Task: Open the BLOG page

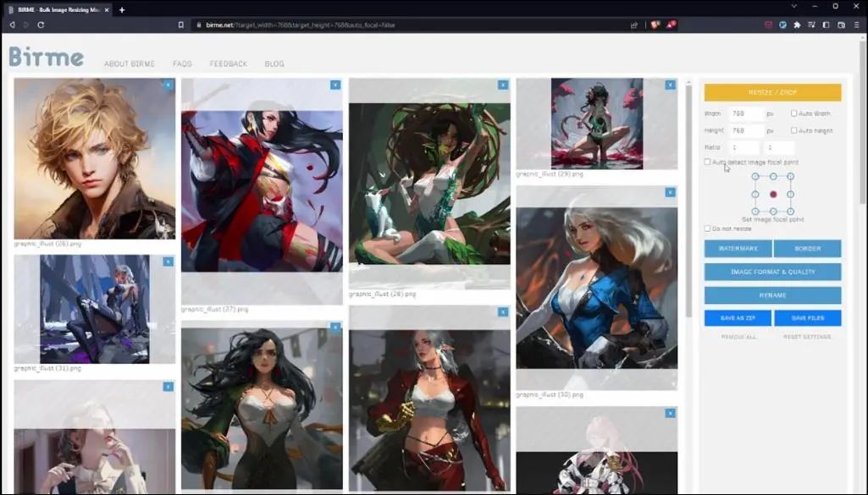Action: 274,64
